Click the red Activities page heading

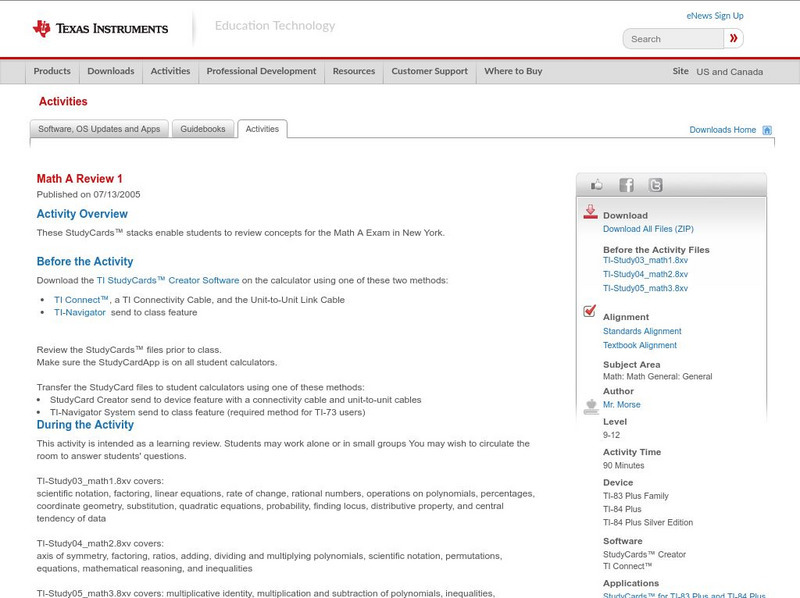pyautogui.click(x=63, y=101)
